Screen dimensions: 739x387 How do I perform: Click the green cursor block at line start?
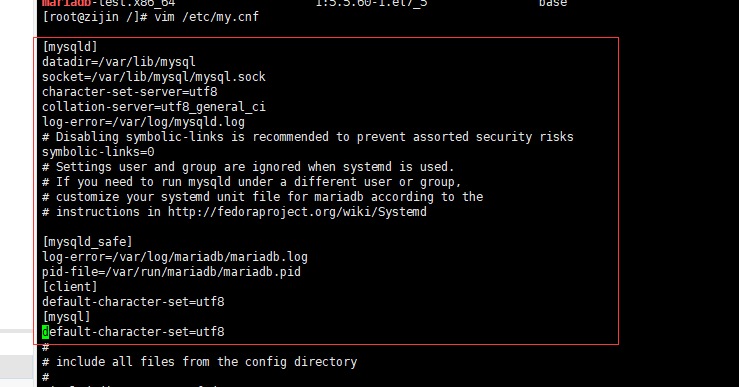(x=45, y=332)
